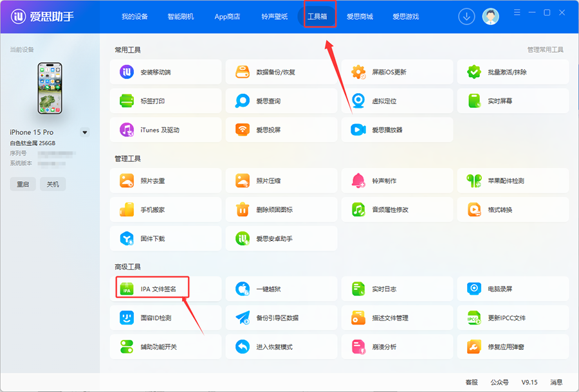
Task: Open 备份引导区数据 paper plane icon
Action: pyautogui.click(x=243, y=317)
